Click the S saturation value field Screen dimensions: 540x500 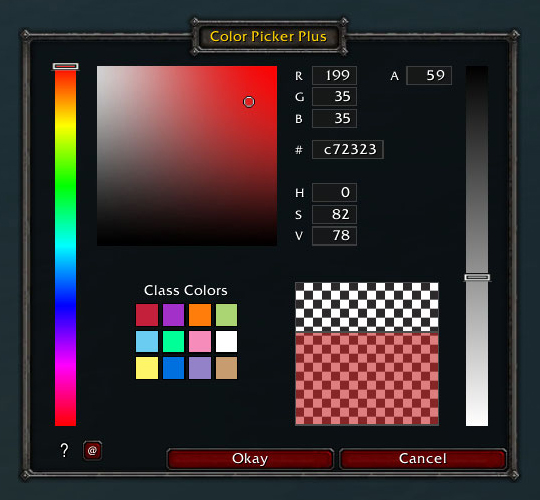(334, 215)
